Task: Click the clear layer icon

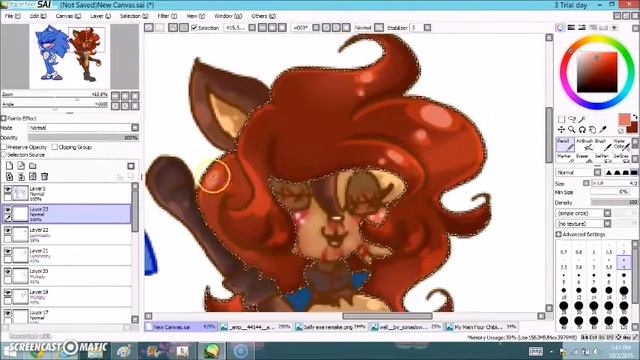Action: tap(33, 176)
